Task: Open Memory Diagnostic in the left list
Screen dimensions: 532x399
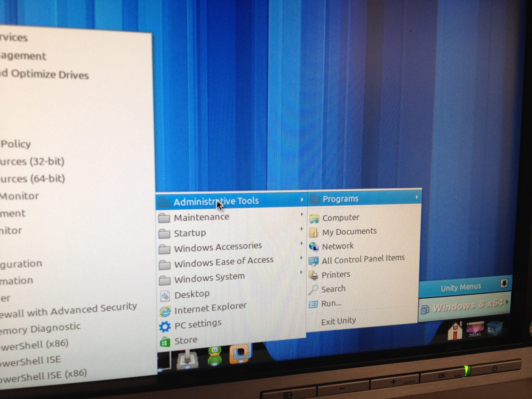Action: coord(40,328)
